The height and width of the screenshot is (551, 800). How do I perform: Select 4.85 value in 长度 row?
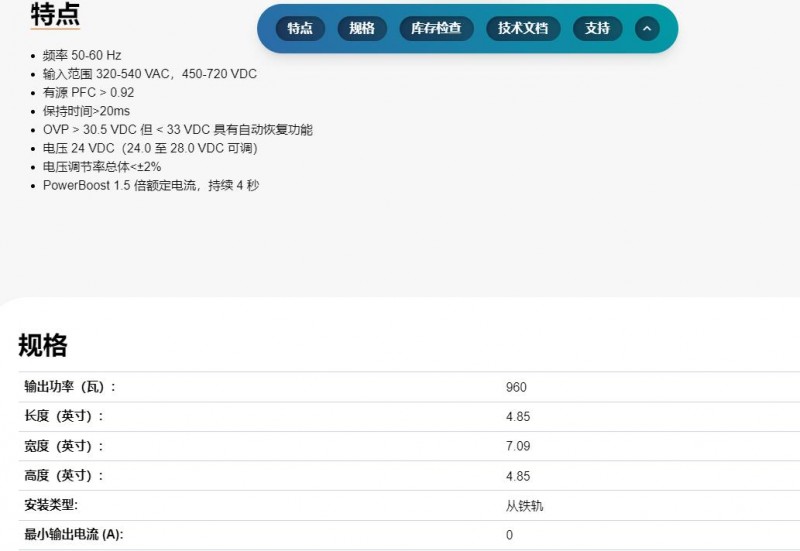518,417
